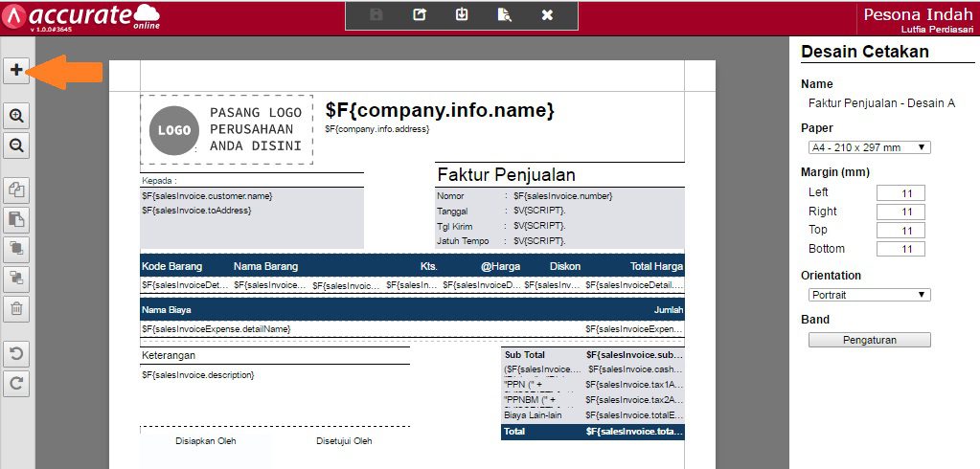
Task: Redo the last design change
Action: point(16,383)
